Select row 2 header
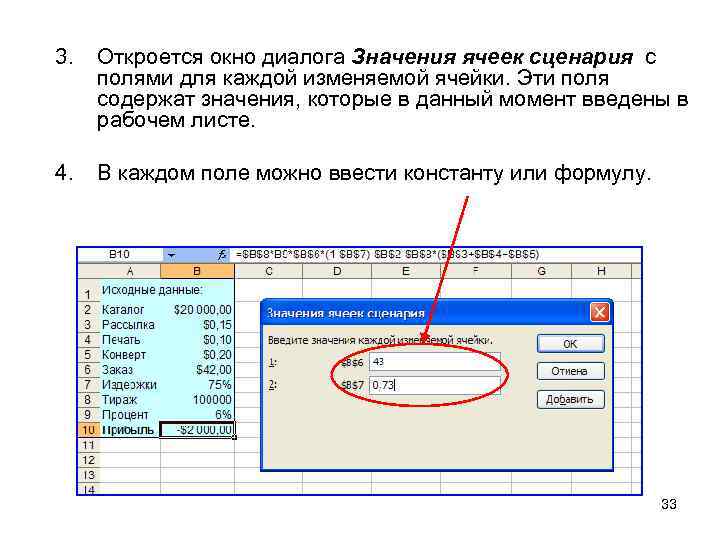 pyautogui.click(x=88, y=309)
